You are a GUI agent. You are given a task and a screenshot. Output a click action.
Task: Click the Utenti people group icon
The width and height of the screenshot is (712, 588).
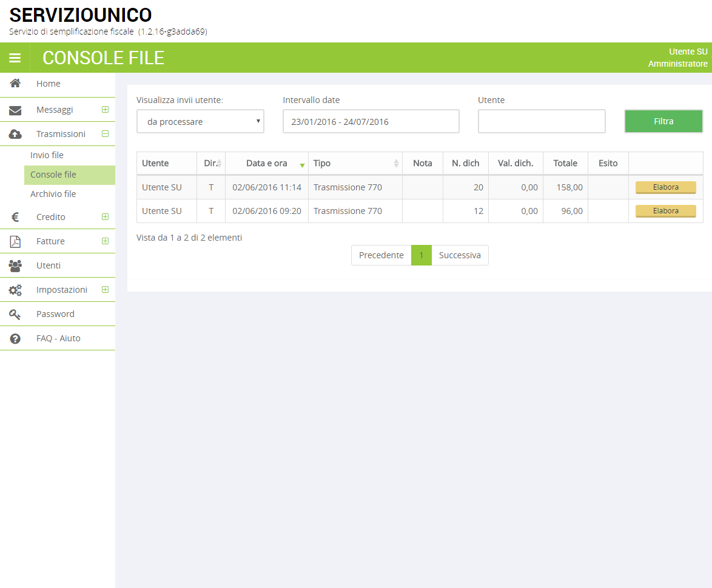tap(15, 266)
